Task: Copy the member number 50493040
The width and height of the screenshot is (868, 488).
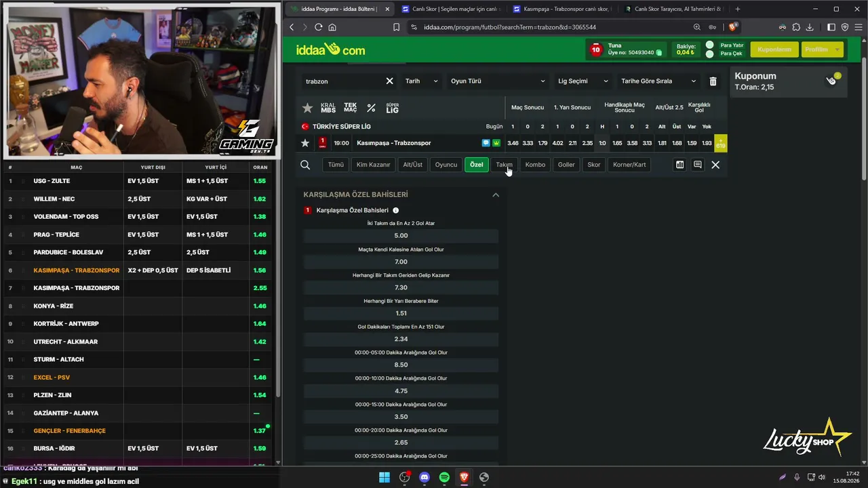Action: coord(659,53)
